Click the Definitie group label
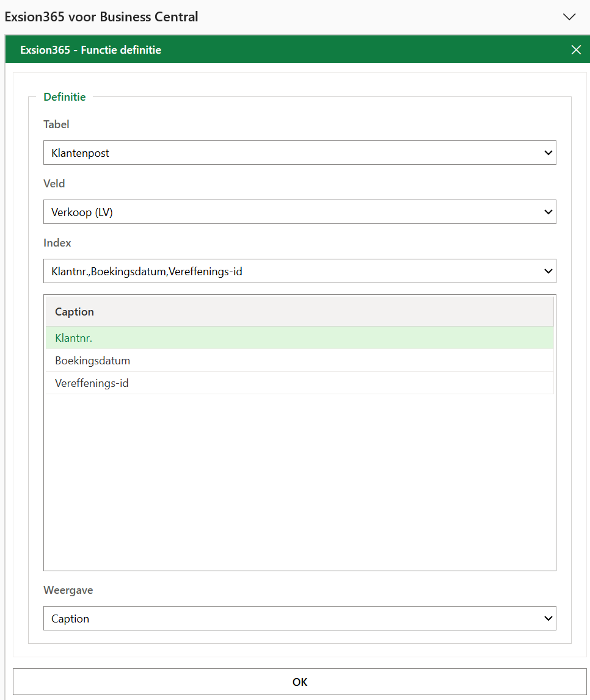 click(x=65, y=97)
